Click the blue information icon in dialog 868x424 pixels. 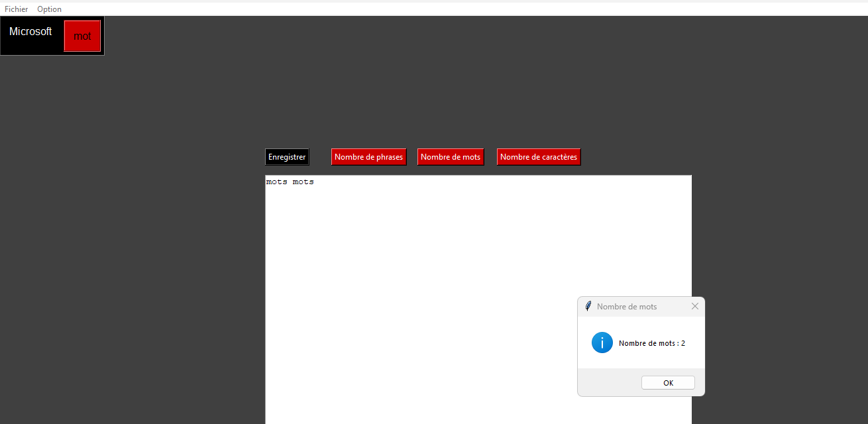(x=602, y=343)
